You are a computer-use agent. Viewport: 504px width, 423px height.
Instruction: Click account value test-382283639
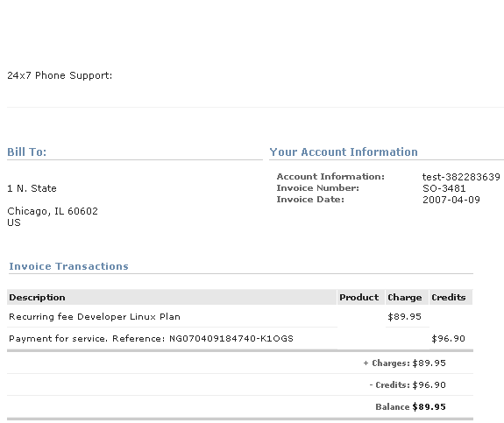pyautogui.click(x=461, y=177)
